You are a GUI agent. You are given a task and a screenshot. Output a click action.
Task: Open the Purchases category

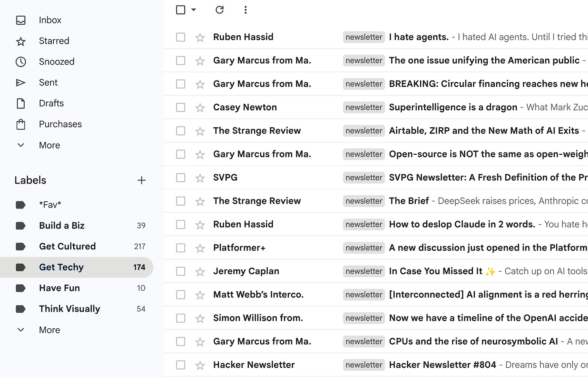coord(60,124)
